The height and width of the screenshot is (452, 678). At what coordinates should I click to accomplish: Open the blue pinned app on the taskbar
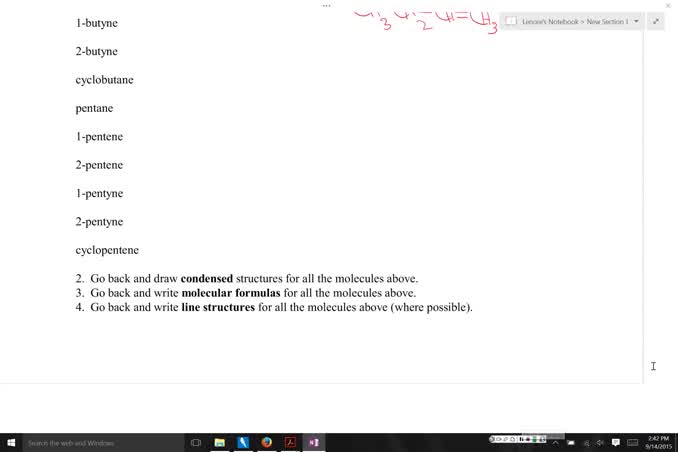pos(243,442)
